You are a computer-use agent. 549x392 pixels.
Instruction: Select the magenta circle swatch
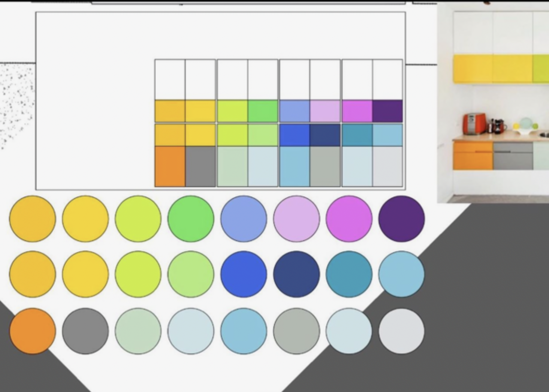(x=349, y=219)
